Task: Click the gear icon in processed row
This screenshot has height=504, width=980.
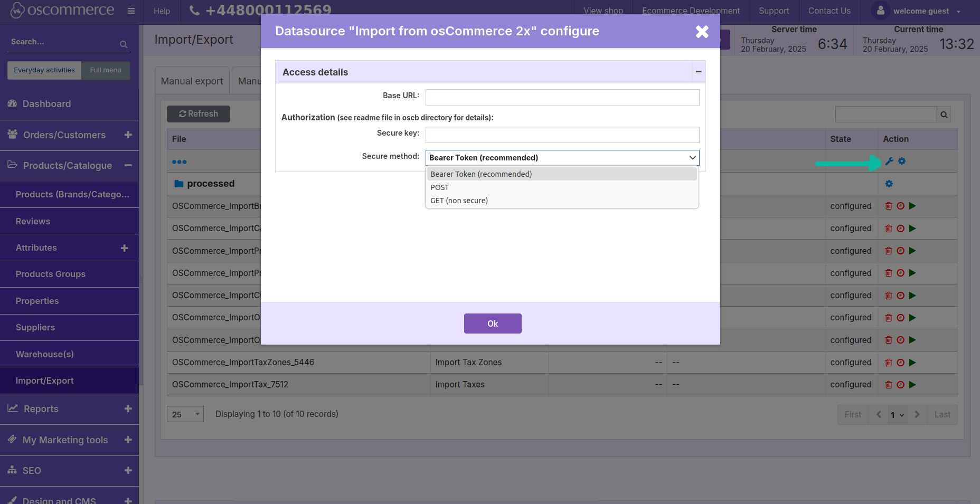Action: 889,184
